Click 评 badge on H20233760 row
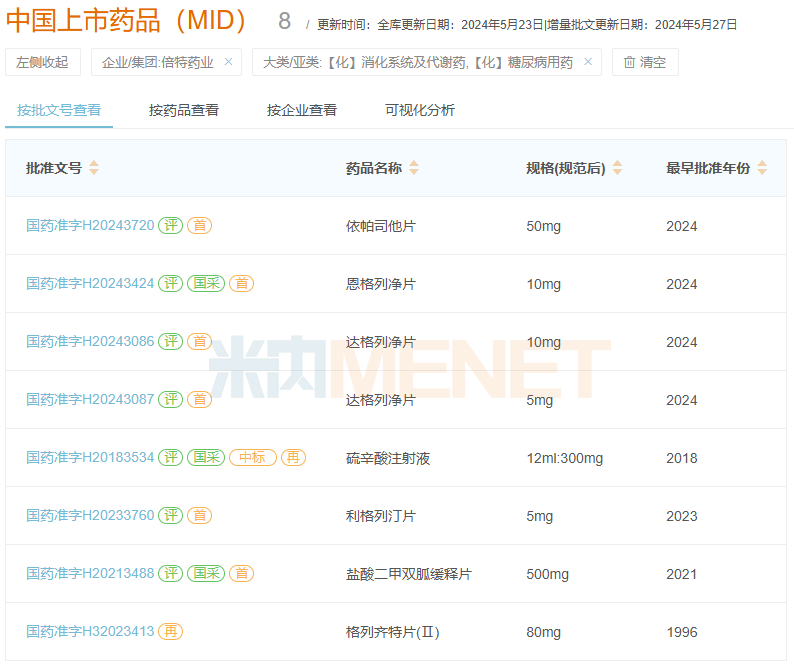This screenshot has height=666, width=794. (171, 516)
